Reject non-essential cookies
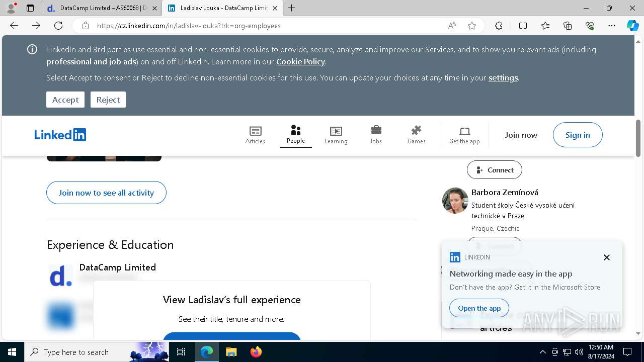 (x=108, y=100)
